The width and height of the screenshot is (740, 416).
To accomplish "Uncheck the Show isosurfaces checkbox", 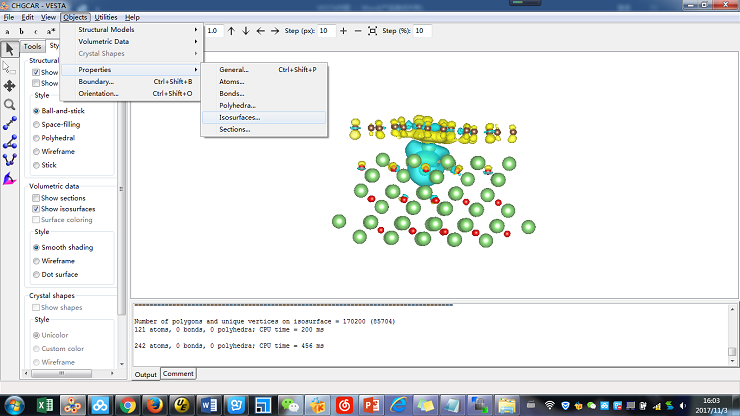I will (37, 209).
